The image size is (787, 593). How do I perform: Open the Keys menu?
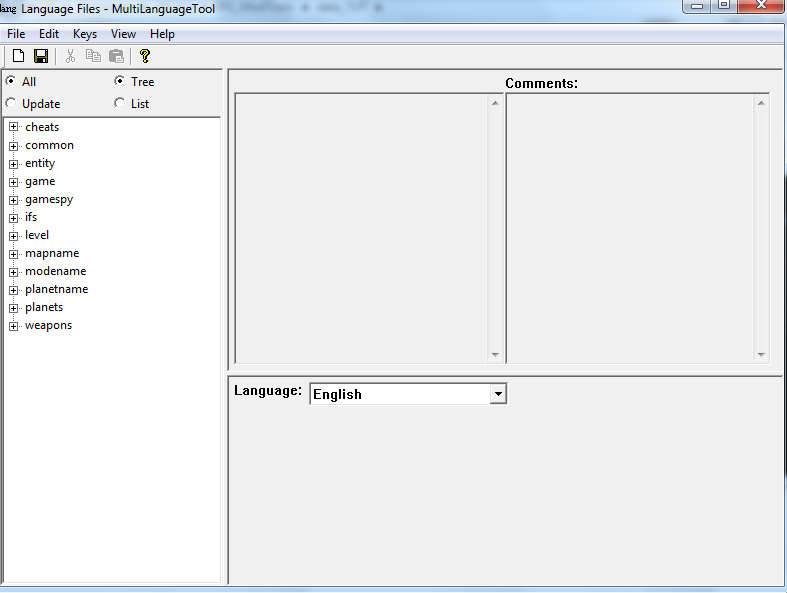click(85, 34)
